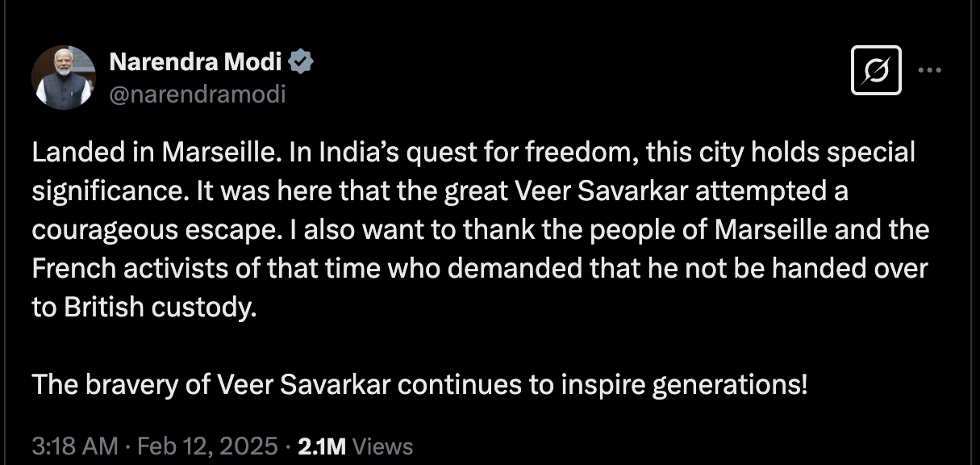This screenshot has height=465, width=980.
Task: Click the 'to British custody.' text line
Action: click(144, 307)
